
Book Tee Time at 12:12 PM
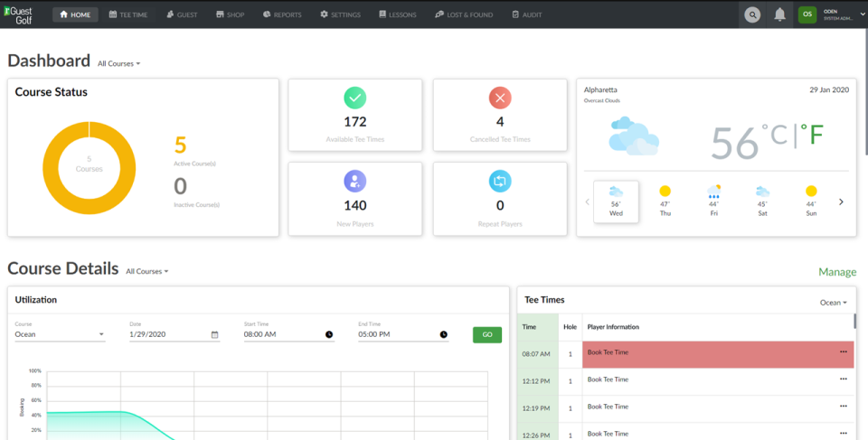(x=608, y=379)
